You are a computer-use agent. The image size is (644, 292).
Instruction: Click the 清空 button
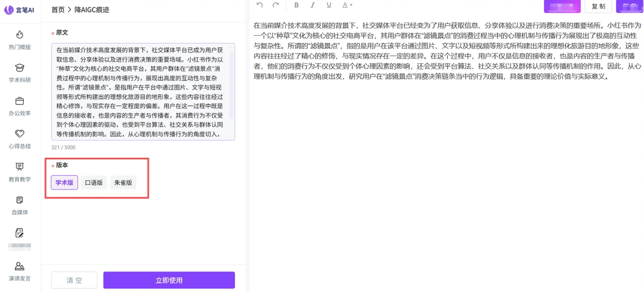[x=75, y=280]
